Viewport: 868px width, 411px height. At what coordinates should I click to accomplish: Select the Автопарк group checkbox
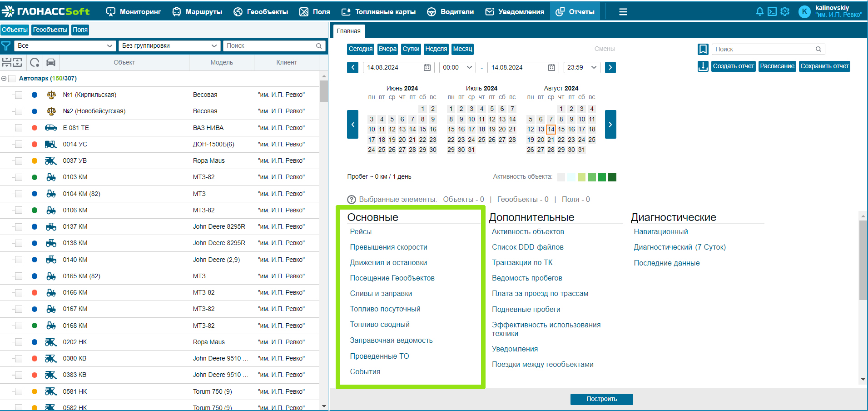pyautogui.click(x=12, y=79)
